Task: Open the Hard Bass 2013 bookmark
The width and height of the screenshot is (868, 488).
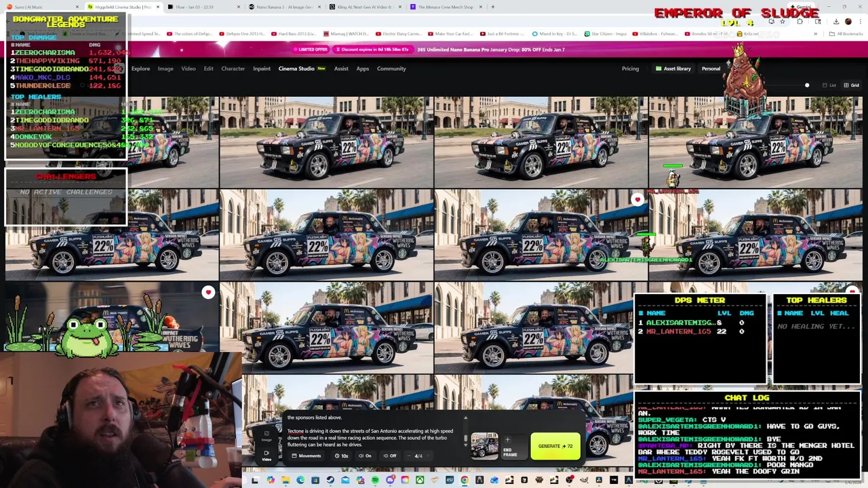Action: 294,34
